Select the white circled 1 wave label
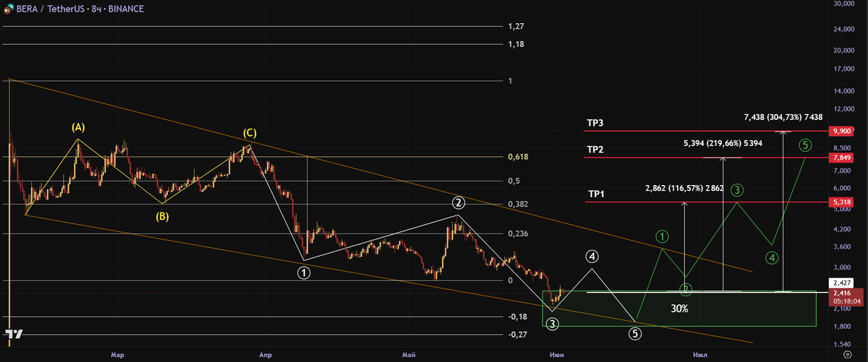868x362 pixels. (x=305, y=272)
